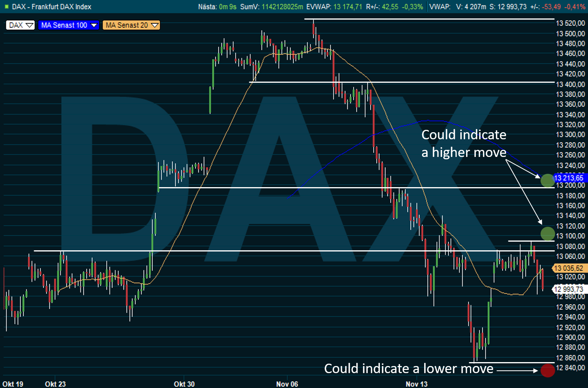Click the Nov 06 date marker

coord(287,384)
